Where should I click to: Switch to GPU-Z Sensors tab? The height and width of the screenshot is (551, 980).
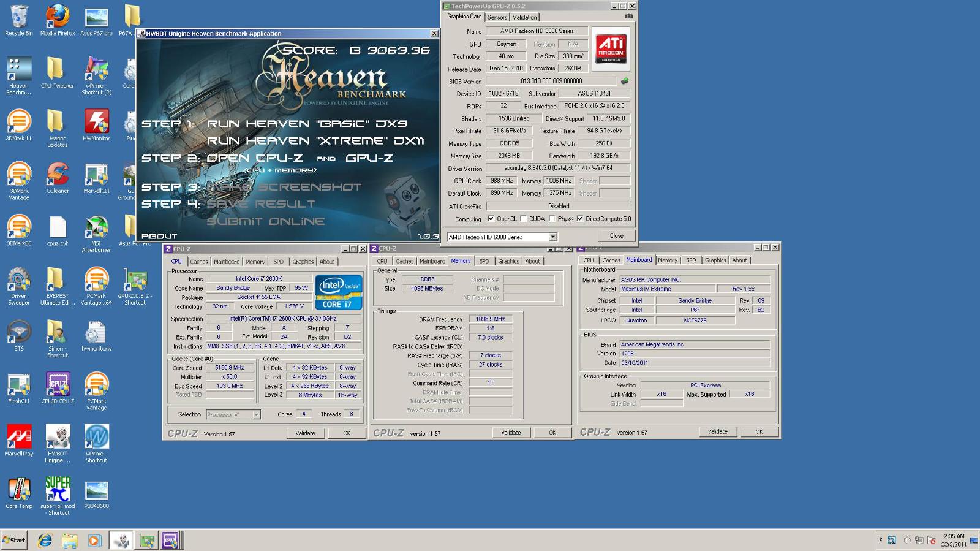[x=497, y=17]
